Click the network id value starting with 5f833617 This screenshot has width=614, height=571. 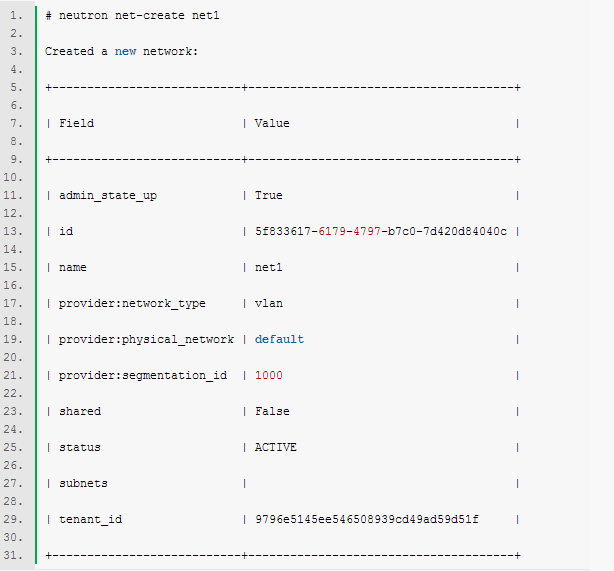[380, 231]
